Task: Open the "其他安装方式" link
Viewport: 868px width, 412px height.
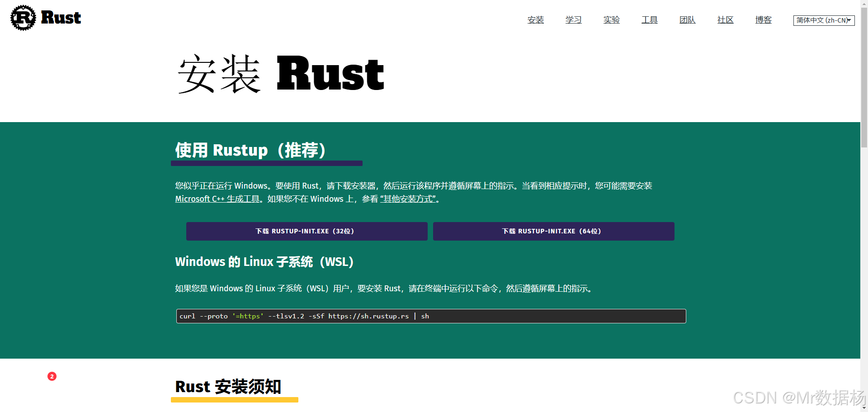Action: 407,199
